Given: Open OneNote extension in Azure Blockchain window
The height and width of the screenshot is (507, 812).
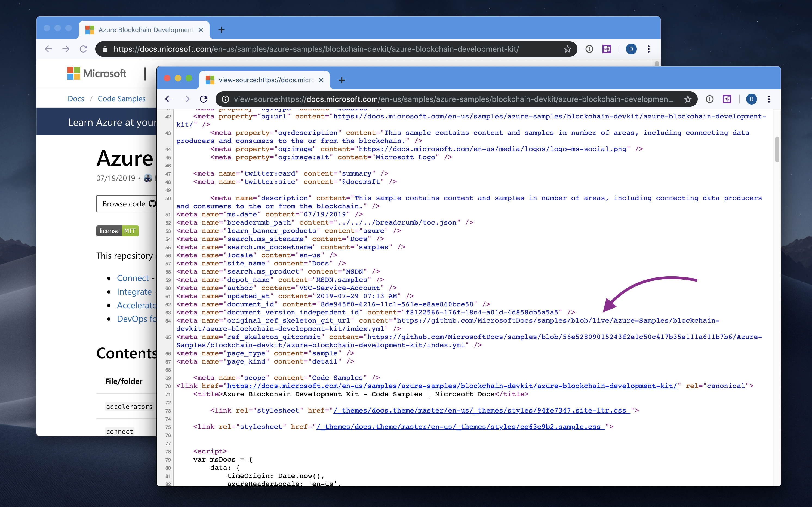Looking at the screenshot, I should pos(607,49).
